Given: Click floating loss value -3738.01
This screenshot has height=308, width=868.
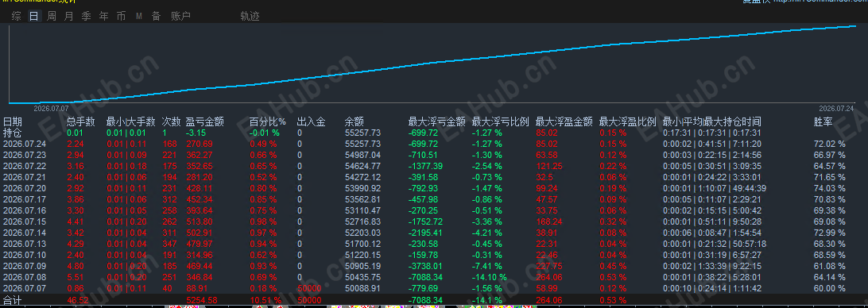Looking at the screenshot, I should coord(426,266).
